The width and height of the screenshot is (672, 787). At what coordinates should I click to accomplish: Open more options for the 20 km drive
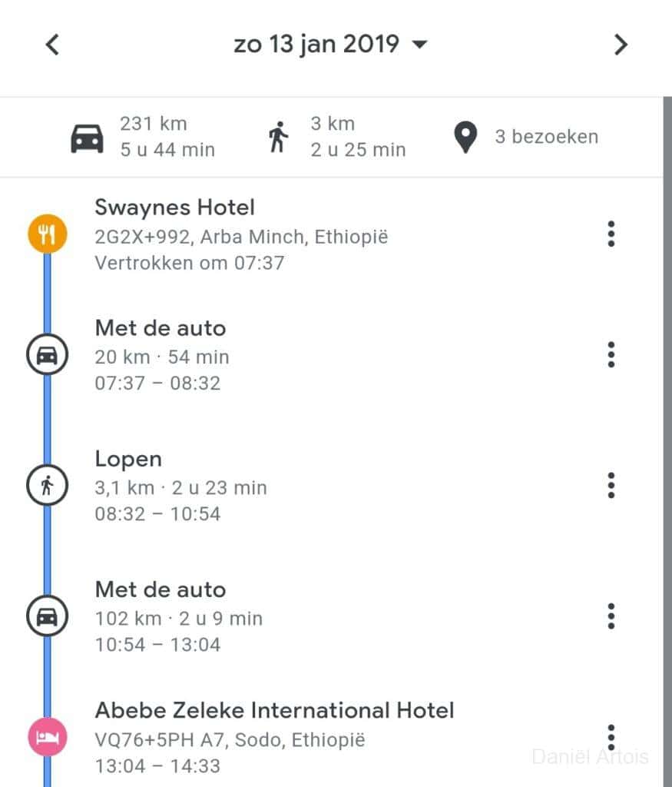tap(611, 355)
